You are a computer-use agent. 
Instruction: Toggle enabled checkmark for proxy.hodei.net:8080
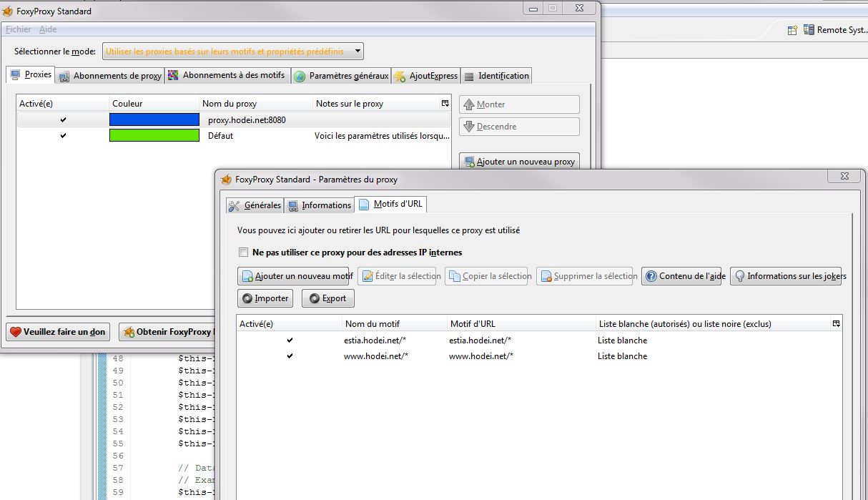tap(63, 120)
